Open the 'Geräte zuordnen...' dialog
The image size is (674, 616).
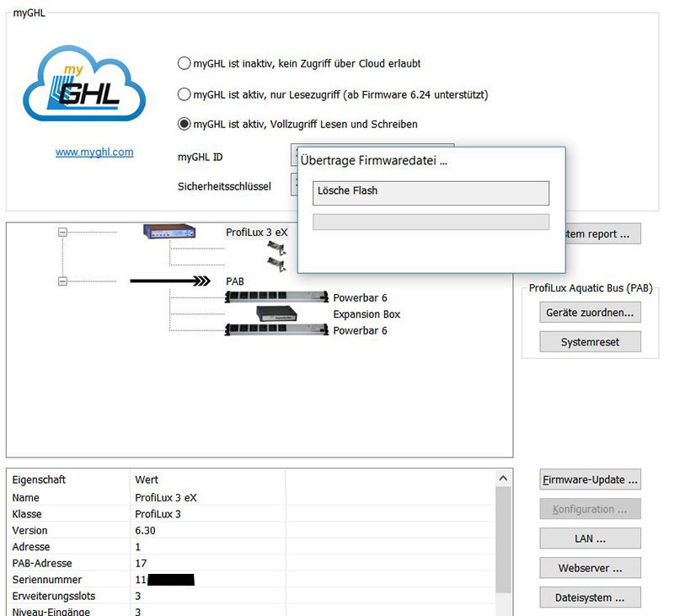590,313
